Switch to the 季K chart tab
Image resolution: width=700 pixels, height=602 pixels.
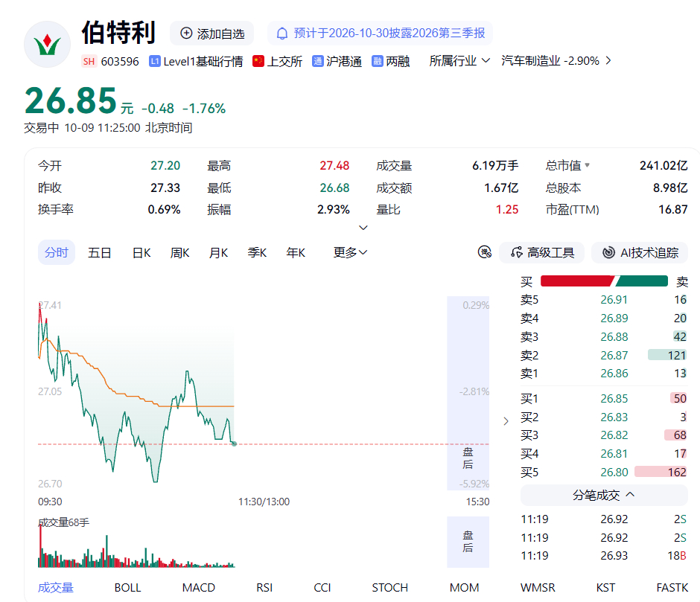(x=257, y=253)
